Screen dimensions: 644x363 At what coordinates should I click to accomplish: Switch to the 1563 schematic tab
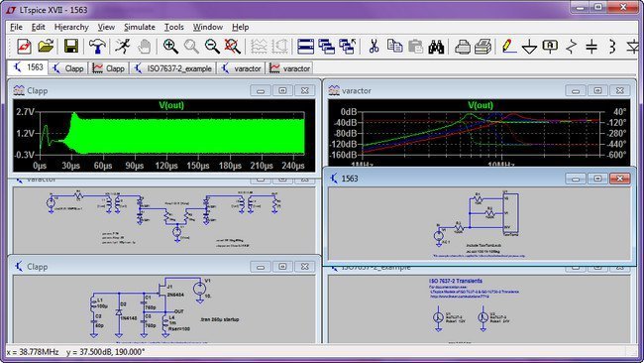pyautogui.click(x=28, y=67)
